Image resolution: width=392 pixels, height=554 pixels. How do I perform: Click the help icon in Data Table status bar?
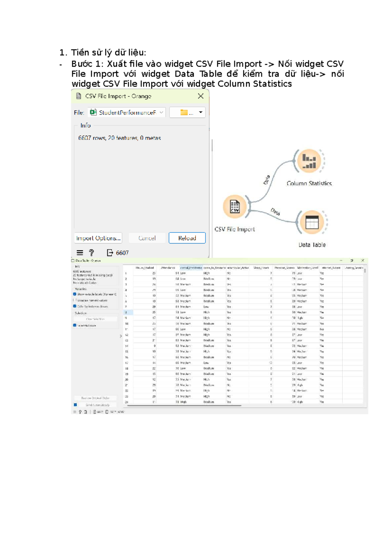tap(80, 412)
